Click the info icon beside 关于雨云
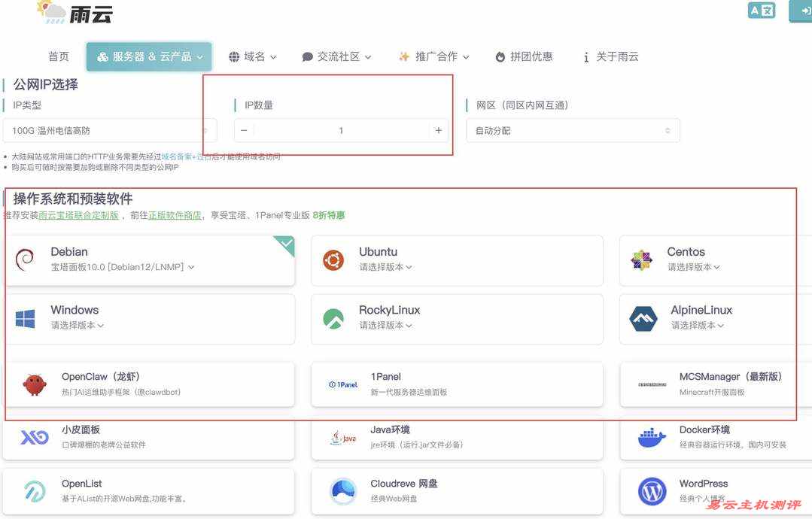Screen dimensions: 812x519 [585, 57]
